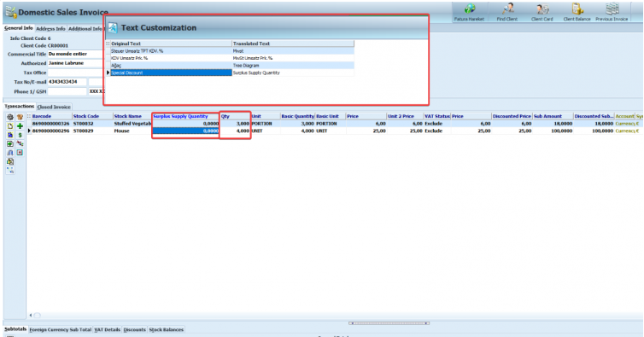Click the Tax No field with 4343433434

67,82
